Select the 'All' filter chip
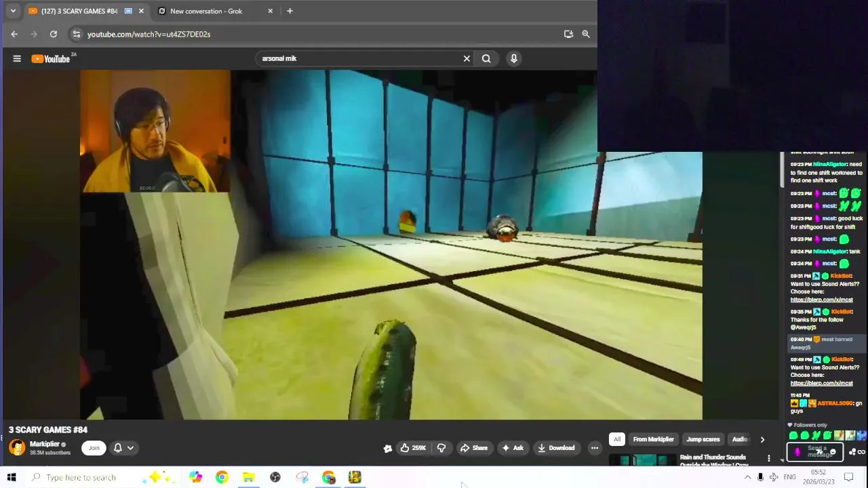 pos(617,439)
